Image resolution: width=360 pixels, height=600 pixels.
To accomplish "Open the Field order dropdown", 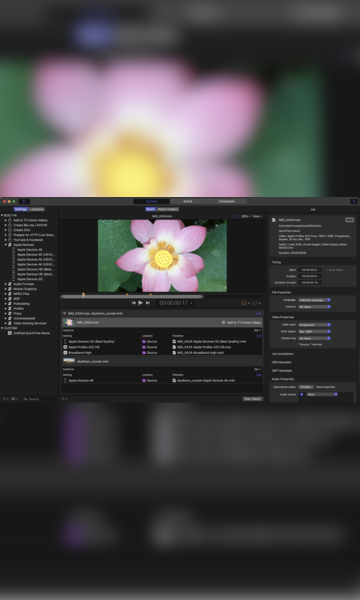I will [x=314, y=324].
